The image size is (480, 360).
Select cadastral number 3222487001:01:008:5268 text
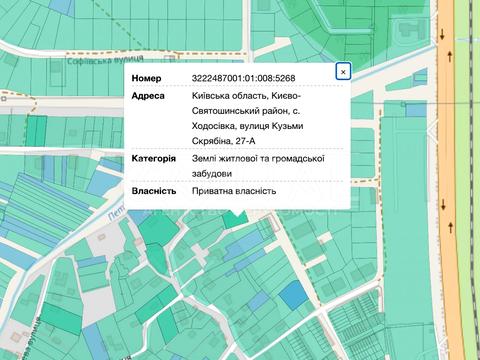pos(243,78)
